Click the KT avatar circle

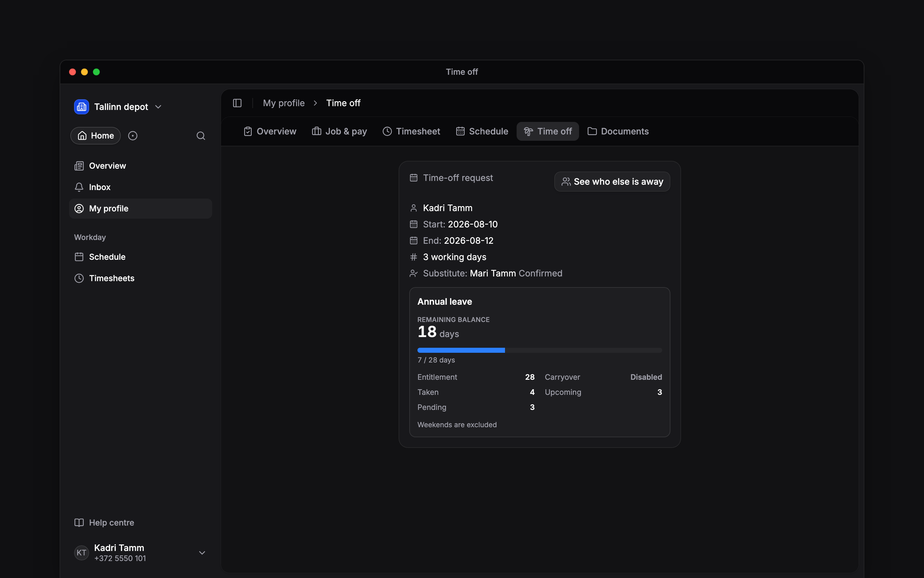(x=81, y=553)
